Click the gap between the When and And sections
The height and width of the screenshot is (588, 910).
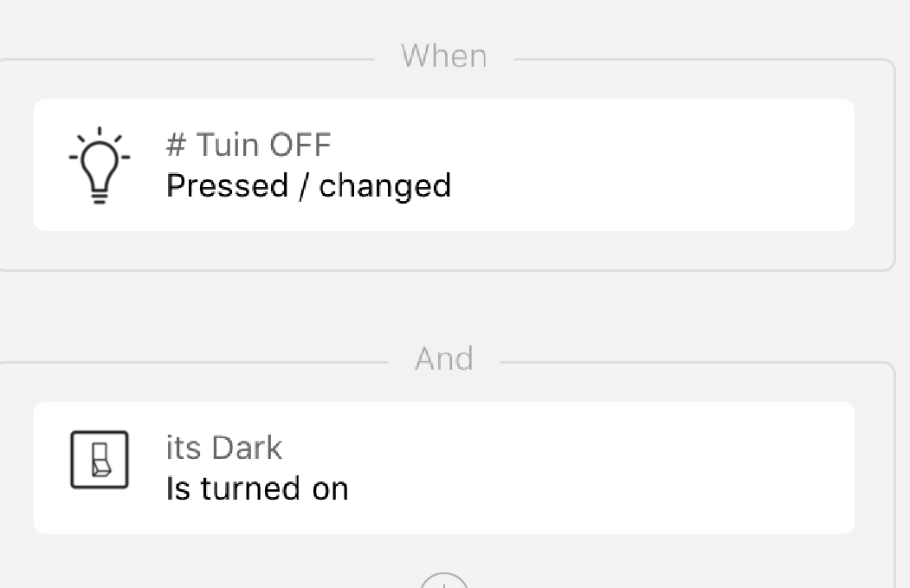point(444,312)
